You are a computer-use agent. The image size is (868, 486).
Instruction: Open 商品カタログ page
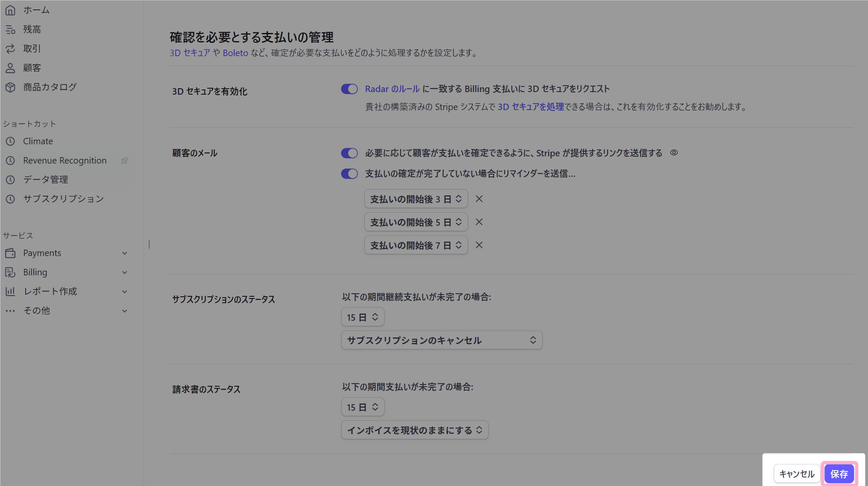pos(50,87)
